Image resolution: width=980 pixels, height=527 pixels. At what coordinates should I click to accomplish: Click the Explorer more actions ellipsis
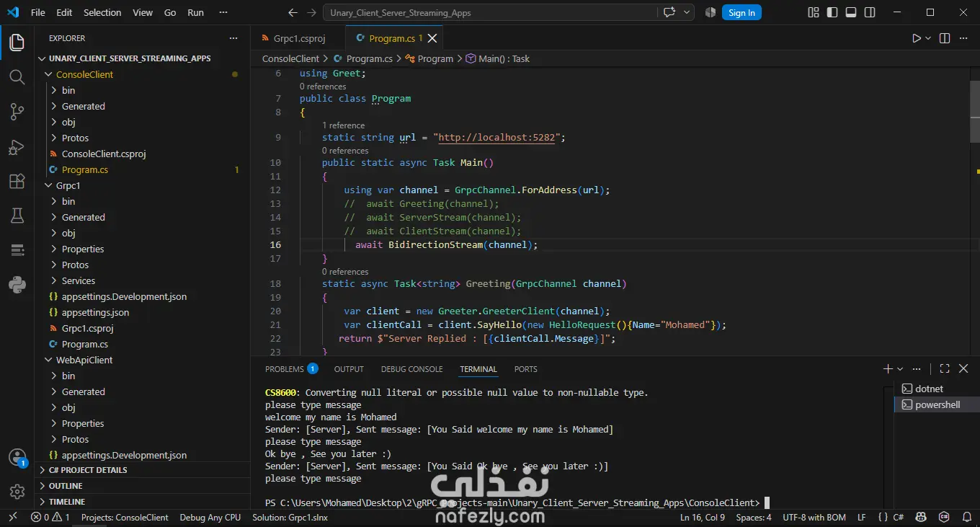(x=233, y=38)
